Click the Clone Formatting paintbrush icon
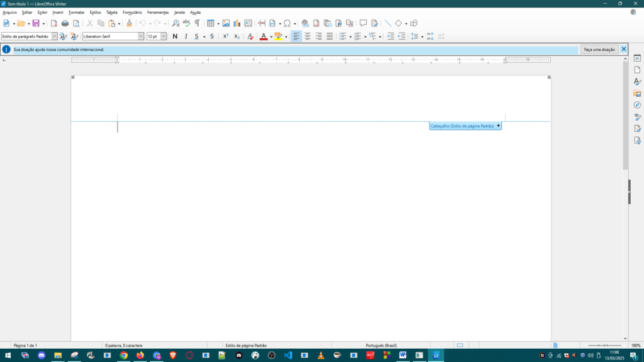644x362 pixels. pyautogui.click(x=129, y=23)
